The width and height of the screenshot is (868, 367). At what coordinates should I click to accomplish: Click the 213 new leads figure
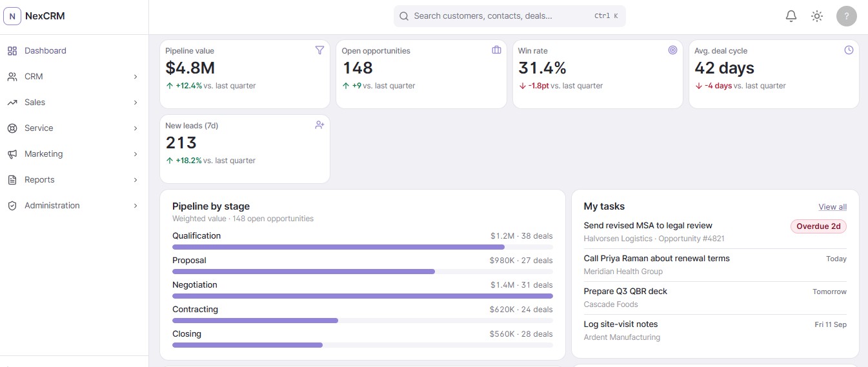click(x=181, y=143)
